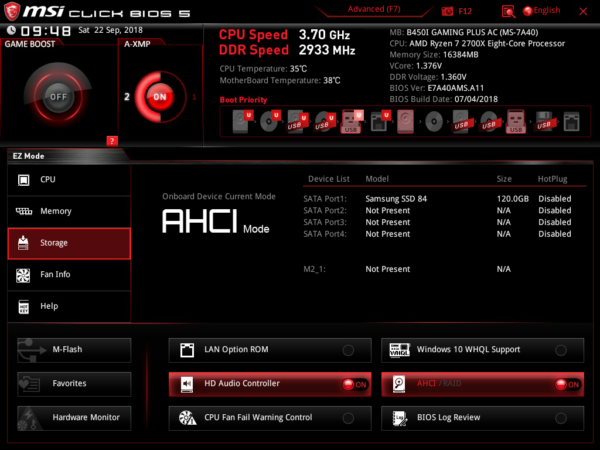Open the Memory section
Image resolution: width=600 pixels, height=450 pixels.
point(69,212)
